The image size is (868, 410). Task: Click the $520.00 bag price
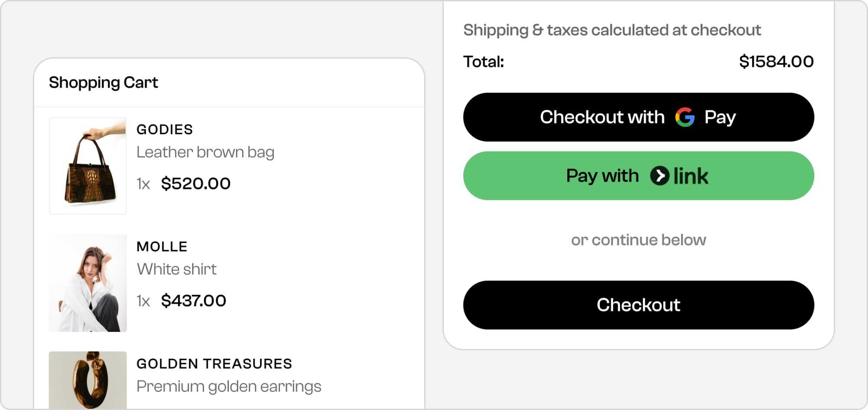click(x=196, y=184)
